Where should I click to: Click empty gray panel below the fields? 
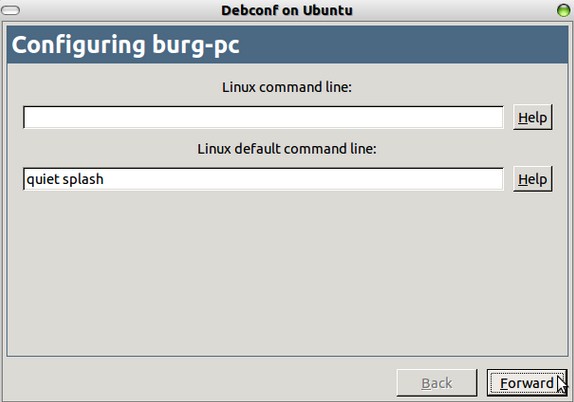pos(287,275)
